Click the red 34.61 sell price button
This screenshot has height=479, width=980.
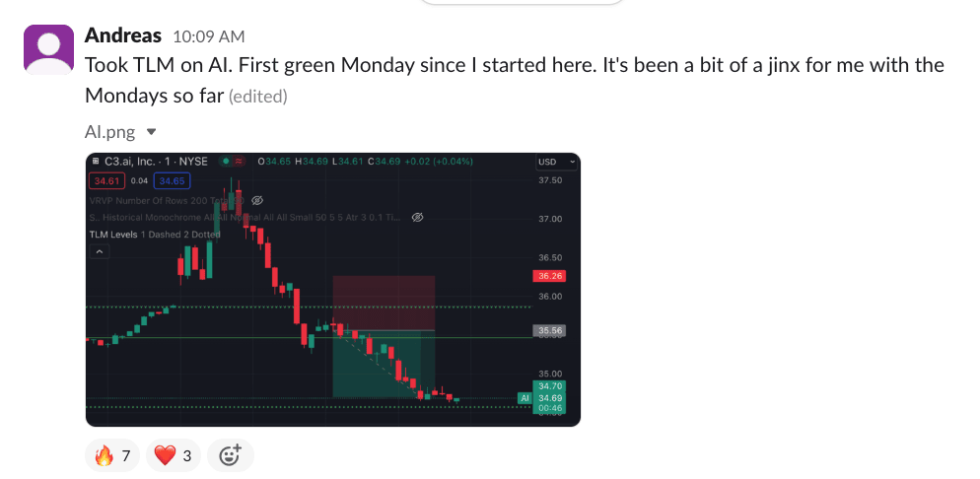pyautogui.click(x=105, y=180)
